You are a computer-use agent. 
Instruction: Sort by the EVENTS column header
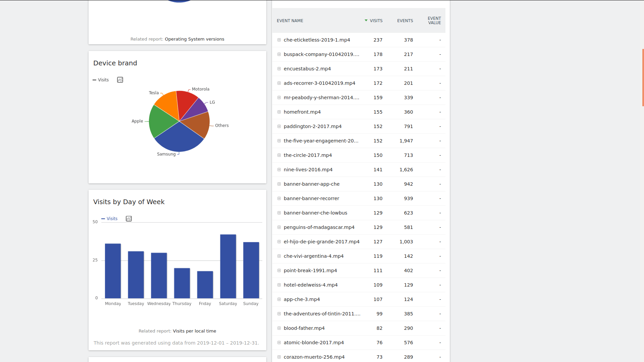tap(405, 21)
